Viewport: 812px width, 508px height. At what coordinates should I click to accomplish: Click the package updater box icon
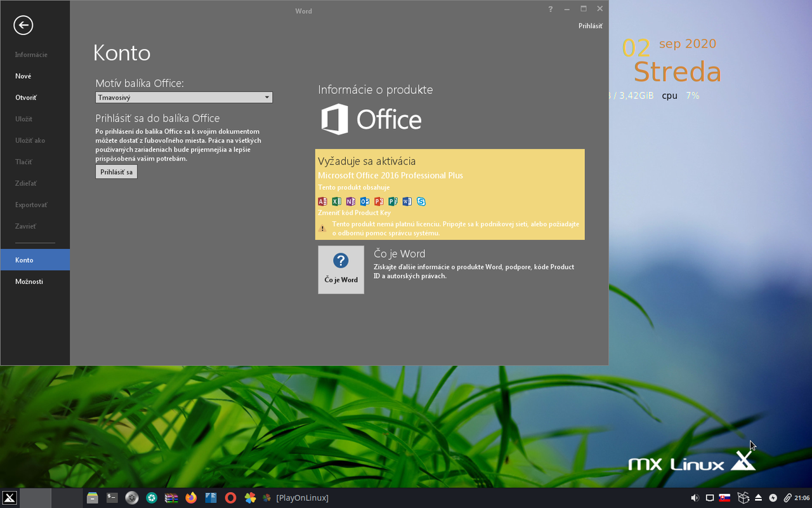(743, 498)
